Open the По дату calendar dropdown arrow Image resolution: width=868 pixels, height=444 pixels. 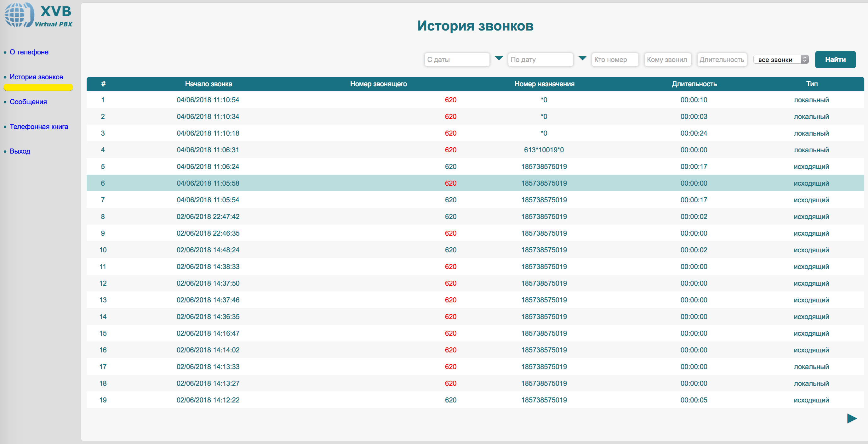coord(582,59)
